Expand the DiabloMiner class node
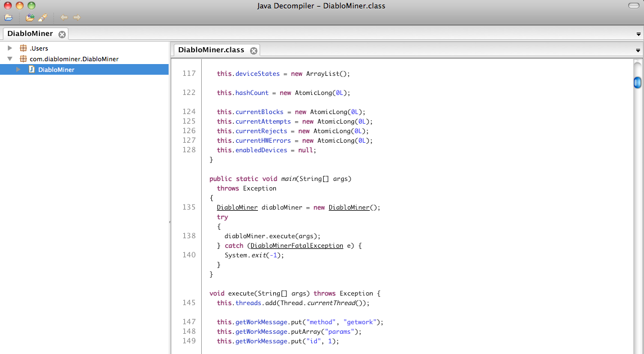 click(x=18, y=70)
